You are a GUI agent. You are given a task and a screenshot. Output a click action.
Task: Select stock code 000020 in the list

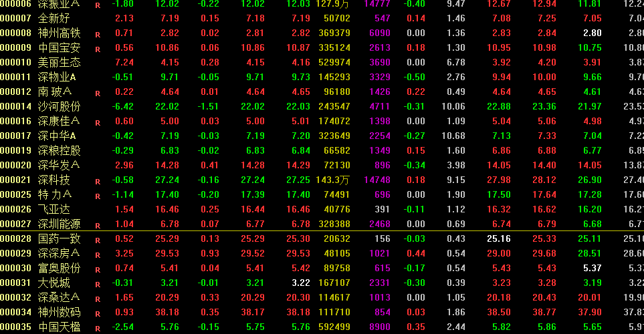pyautogui.click(x=15, y=165)
